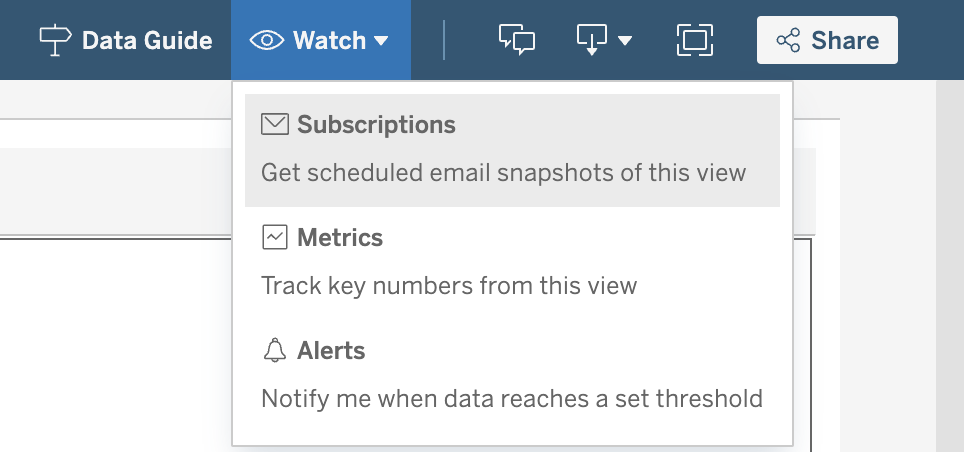Open the Data Guide pane label
Image resolution: width=964 pixels, height=452 pixels.
coord(147,41)
